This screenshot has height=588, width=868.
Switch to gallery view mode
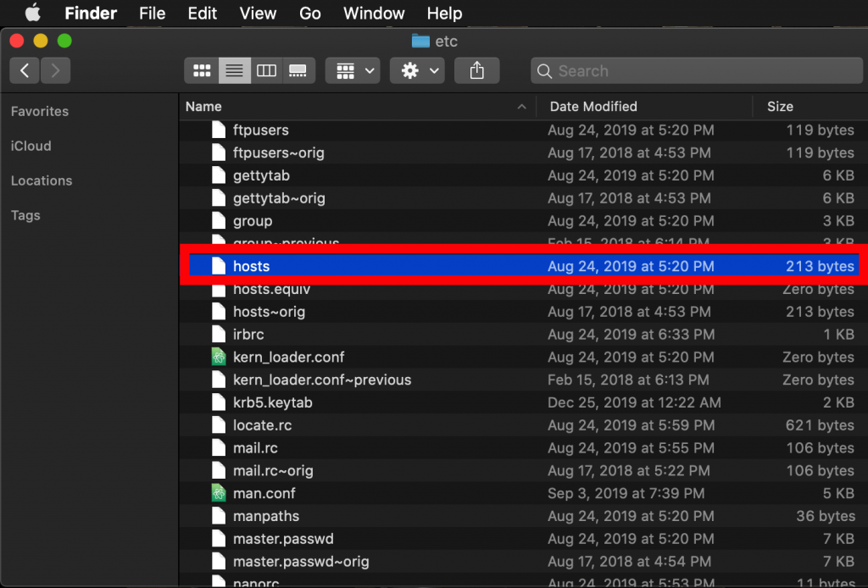tap(298, 70)
